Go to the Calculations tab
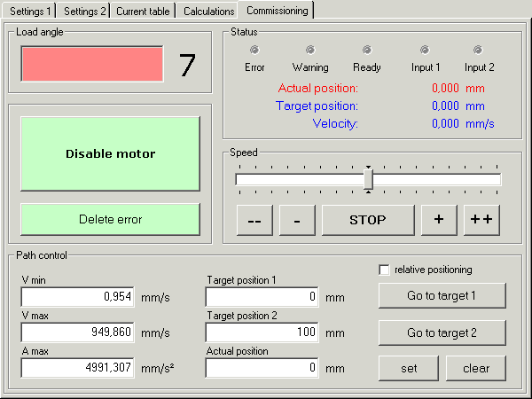532x399 pixels. point(207,11)
